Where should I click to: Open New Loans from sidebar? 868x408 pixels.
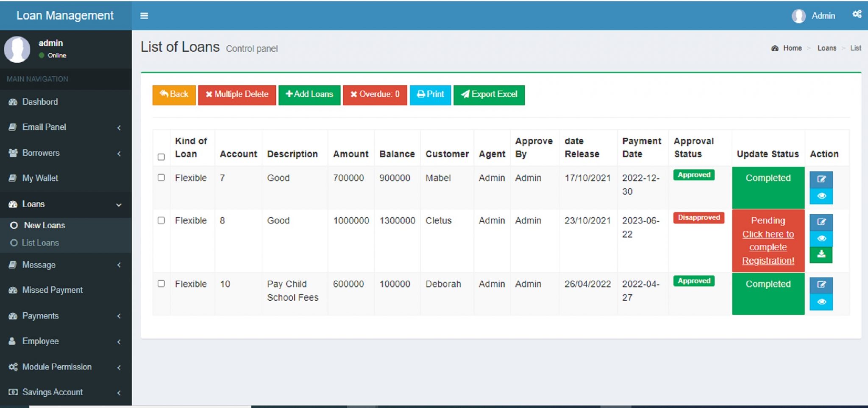[x=45, y=225]
